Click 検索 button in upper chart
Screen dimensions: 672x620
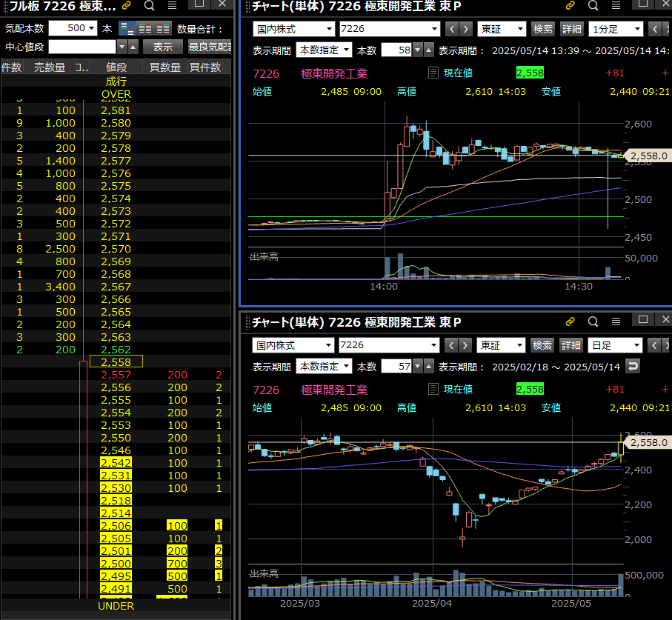click(x=542, y=29)
